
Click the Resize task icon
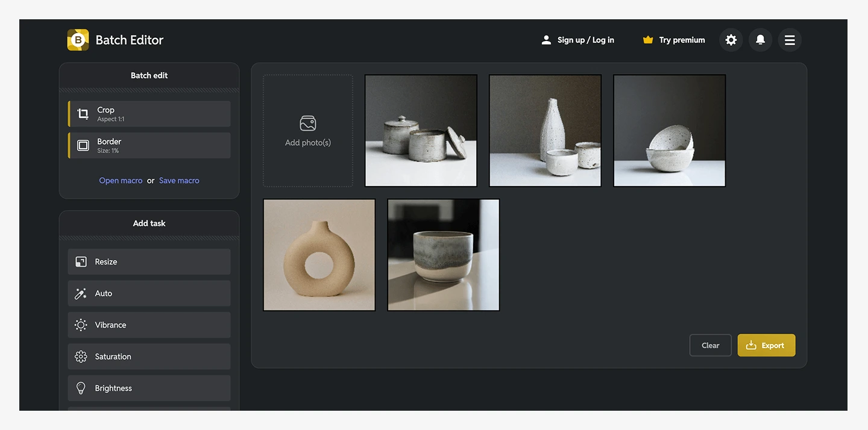81,262
